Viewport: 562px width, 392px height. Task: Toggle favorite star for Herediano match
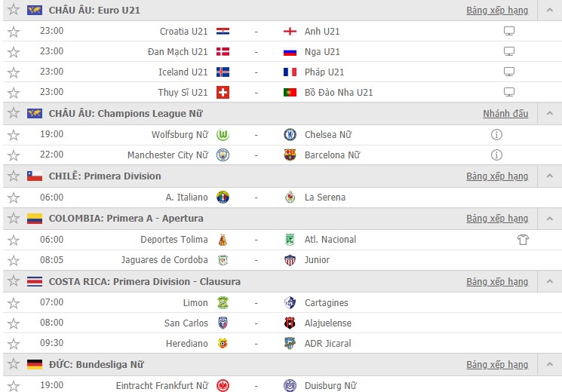click(x=14, y=344)
